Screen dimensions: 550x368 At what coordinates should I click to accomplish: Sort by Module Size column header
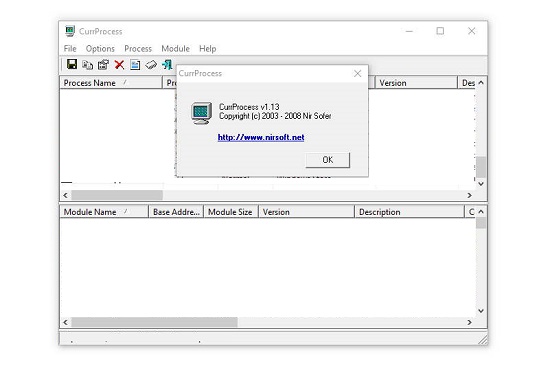click(x=231, y=212)
